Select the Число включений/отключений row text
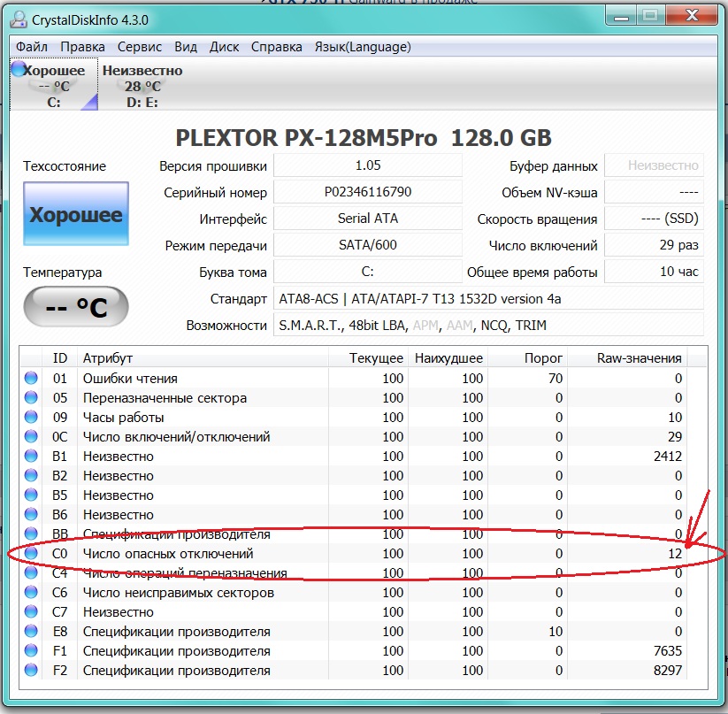This screenshot has width=728, height=714. click(176, 437)
